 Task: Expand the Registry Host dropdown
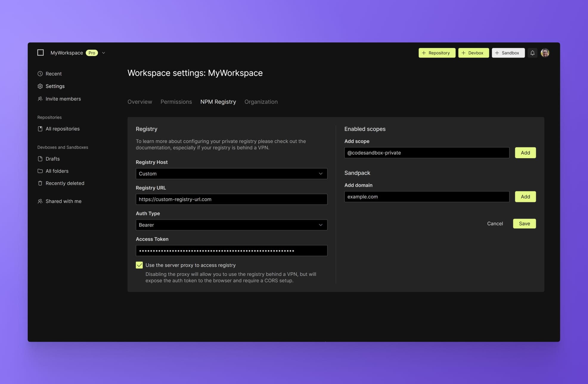point(232,173)
